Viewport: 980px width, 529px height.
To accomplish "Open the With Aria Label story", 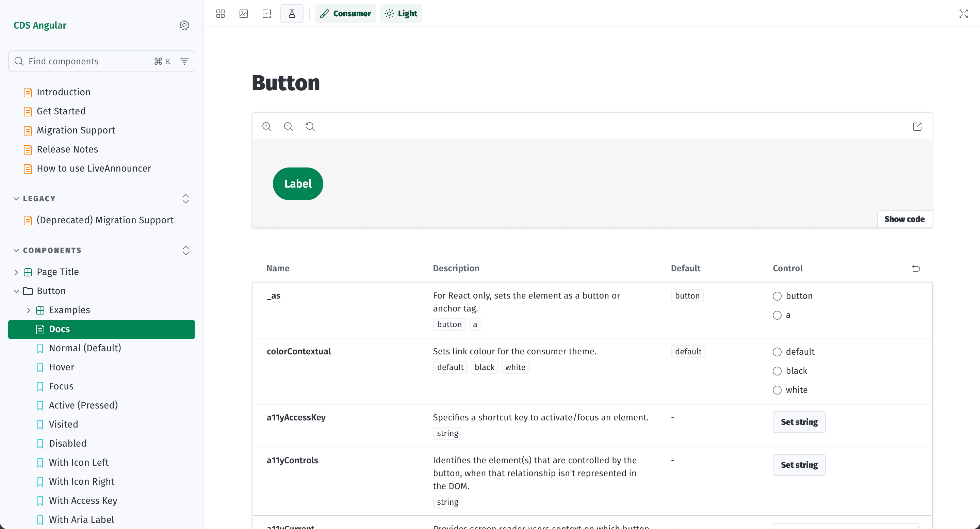I will click(x=81, y=519).
